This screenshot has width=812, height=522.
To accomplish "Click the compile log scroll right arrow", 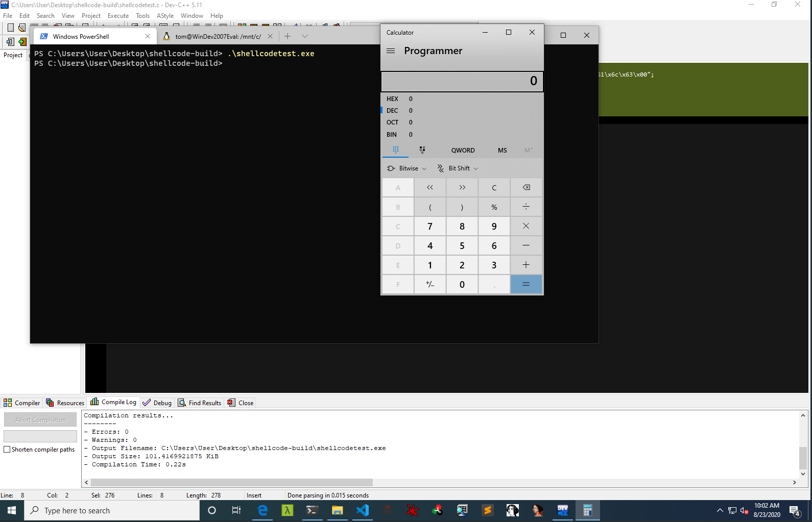I will [x=794, y=482].
